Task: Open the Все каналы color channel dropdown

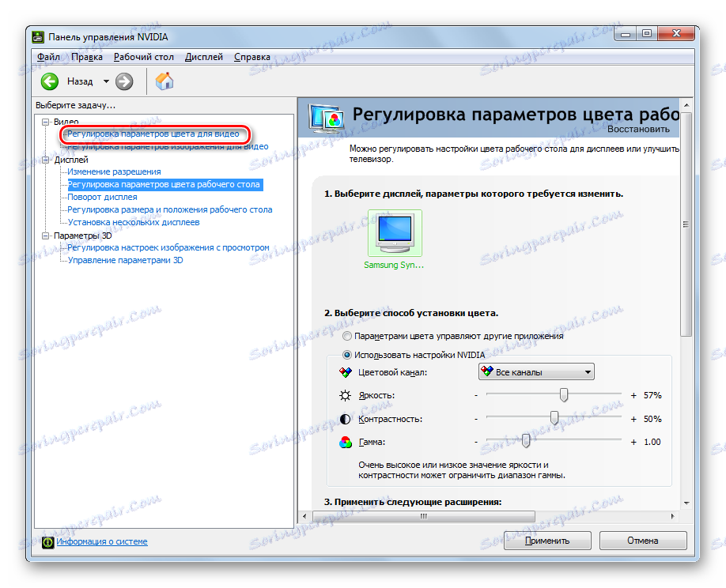Action: [536, 372]
